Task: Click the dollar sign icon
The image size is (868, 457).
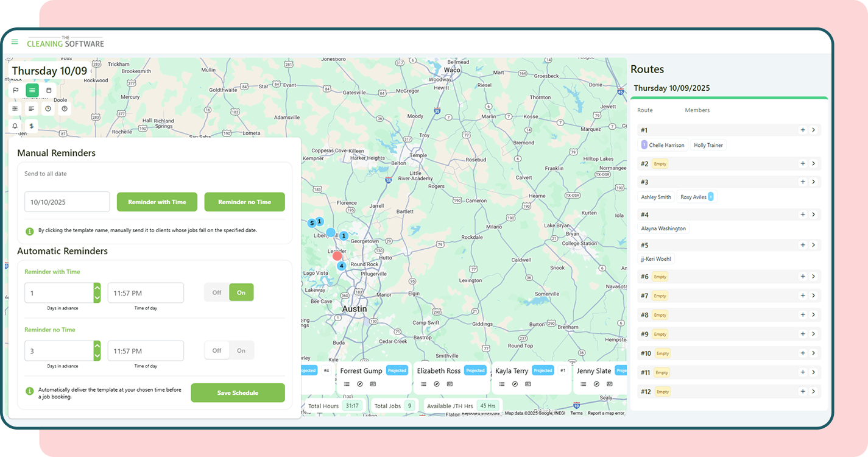Action: 32,126
